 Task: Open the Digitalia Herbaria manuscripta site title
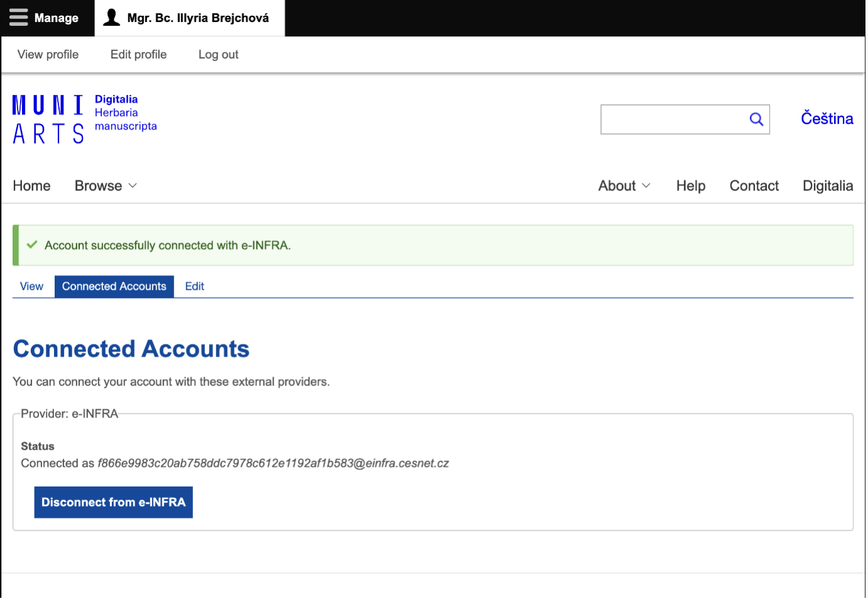pyautogui.click(x=125, y=113)
